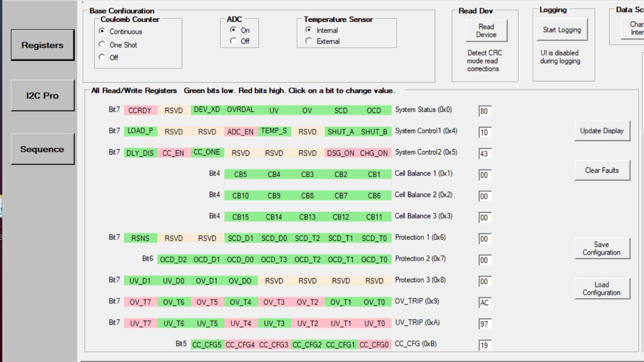644x362 pixels.
Task: Flip the TEMP_S bit
Action: 274,131
